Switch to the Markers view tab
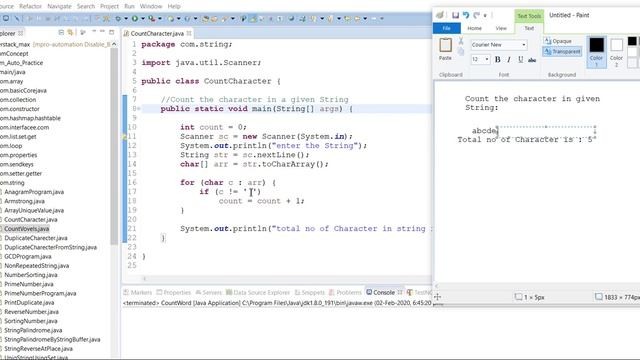640x360 pixels. click(138, 292)
